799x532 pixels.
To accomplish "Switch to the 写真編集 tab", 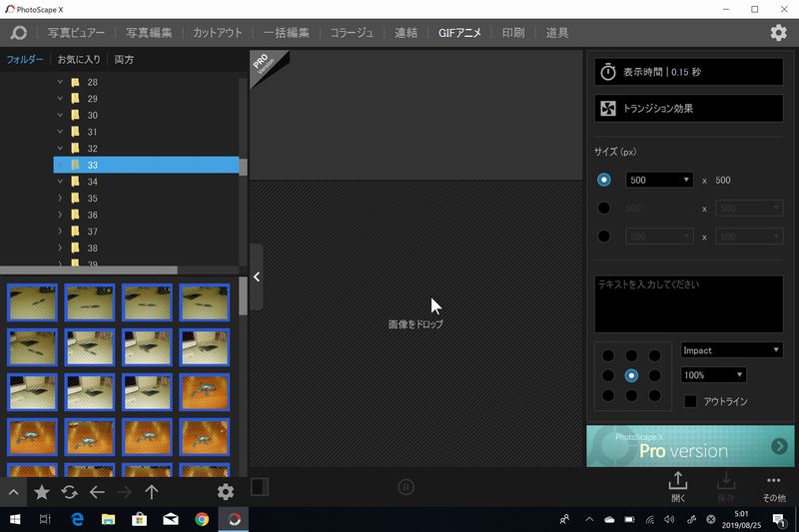I will (149, 32).
